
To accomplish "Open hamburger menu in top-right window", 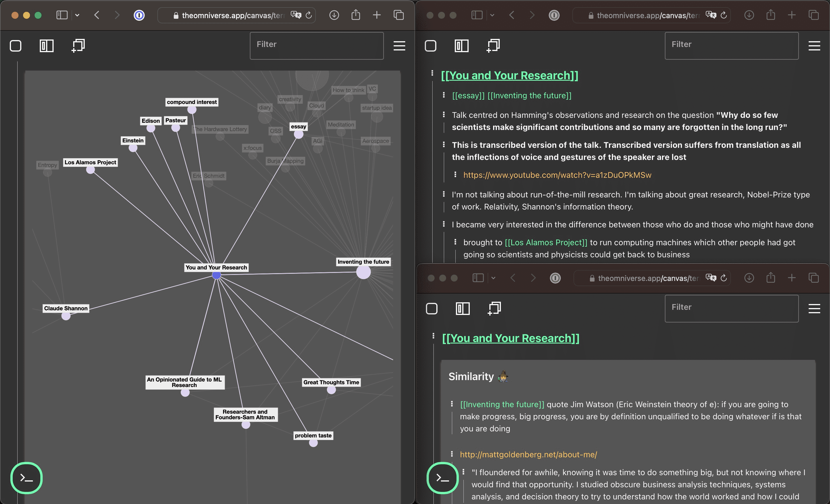I will (814, 46).
